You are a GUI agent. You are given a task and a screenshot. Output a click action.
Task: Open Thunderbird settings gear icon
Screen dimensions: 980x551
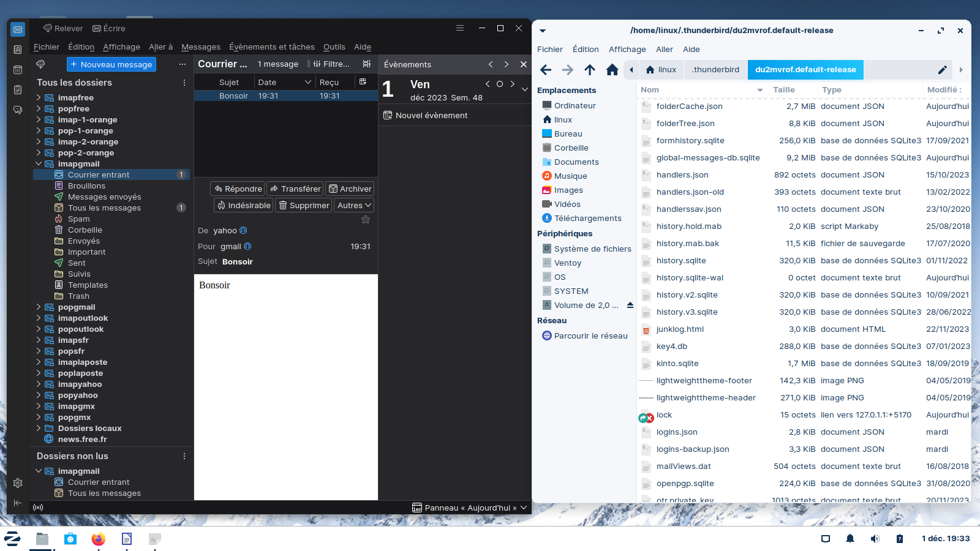18,483
